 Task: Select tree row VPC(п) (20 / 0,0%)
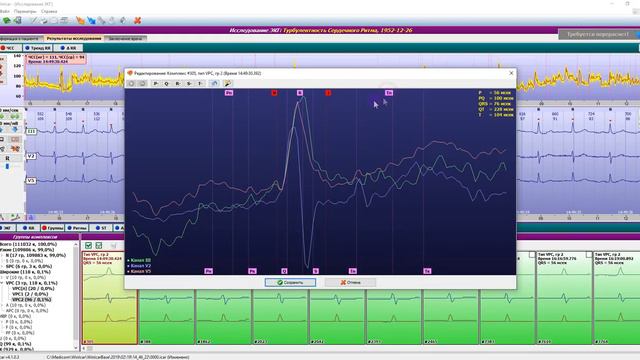[33, 288]
